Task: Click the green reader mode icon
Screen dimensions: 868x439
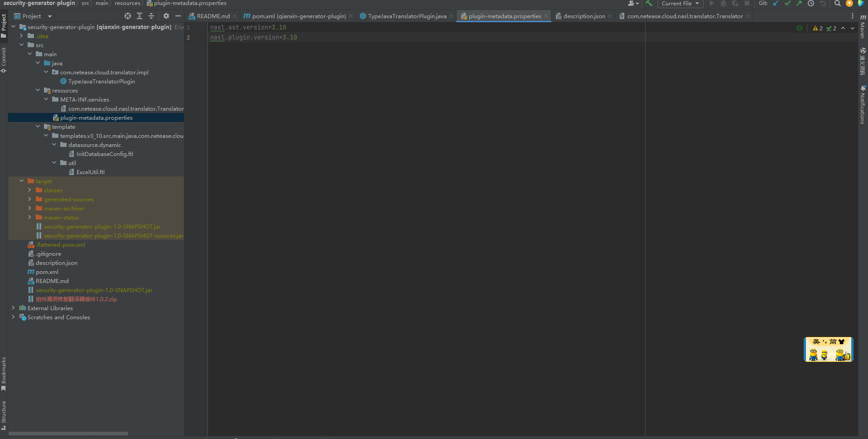Action: point(800,28)
